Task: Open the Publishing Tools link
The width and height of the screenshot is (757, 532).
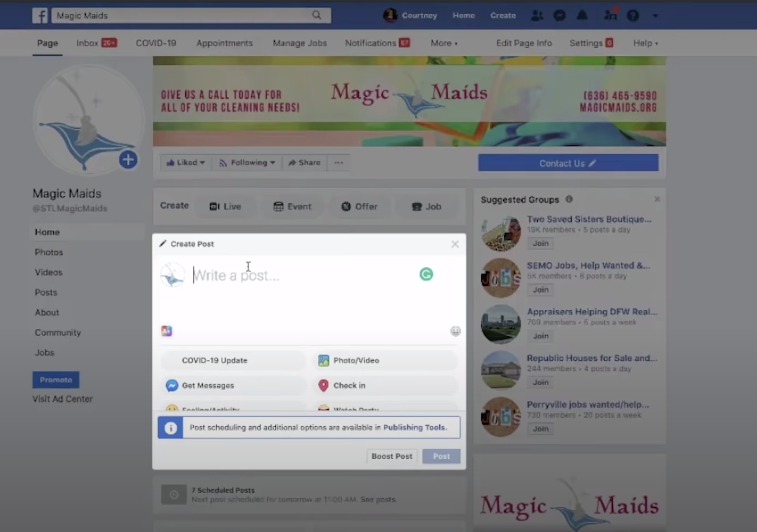Action: 414,427
